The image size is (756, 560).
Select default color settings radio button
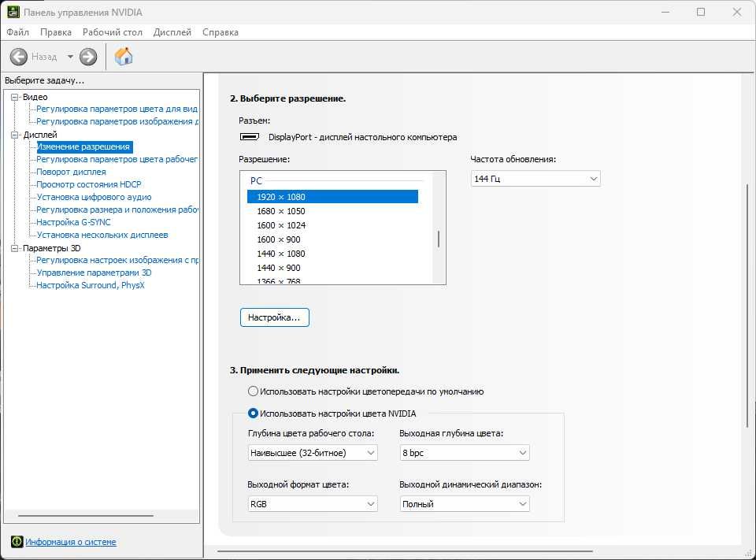coord(253,391)
